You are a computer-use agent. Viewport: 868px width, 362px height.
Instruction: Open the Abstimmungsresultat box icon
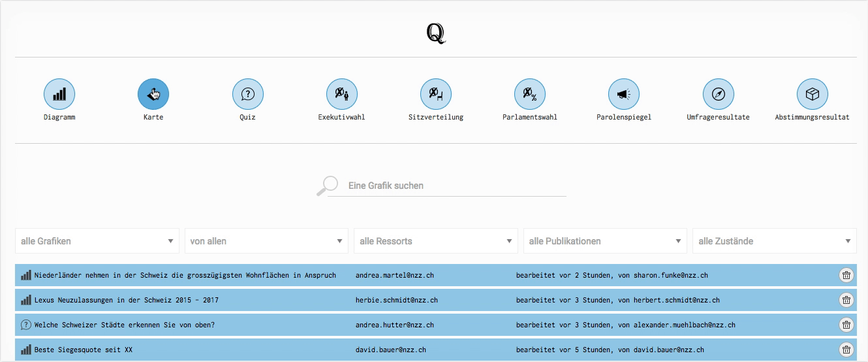813,94
